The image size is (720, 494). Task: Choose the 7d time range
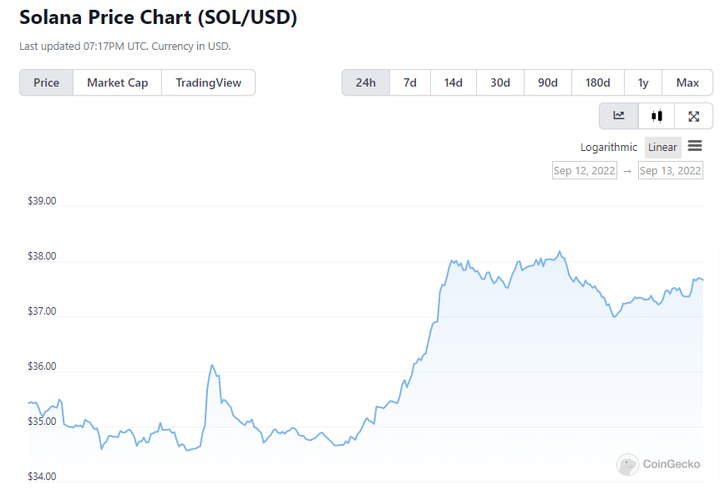(x=410, y=83)
